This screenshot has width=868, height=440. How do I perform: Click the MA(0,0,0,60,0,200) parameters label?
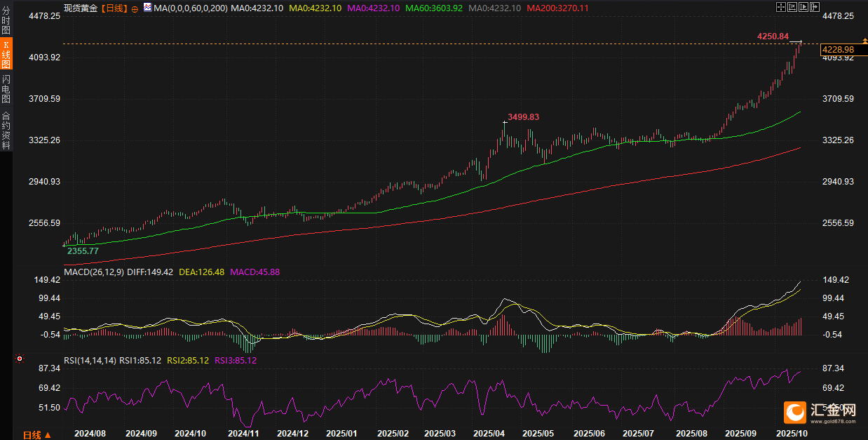[x=191, y=8]
